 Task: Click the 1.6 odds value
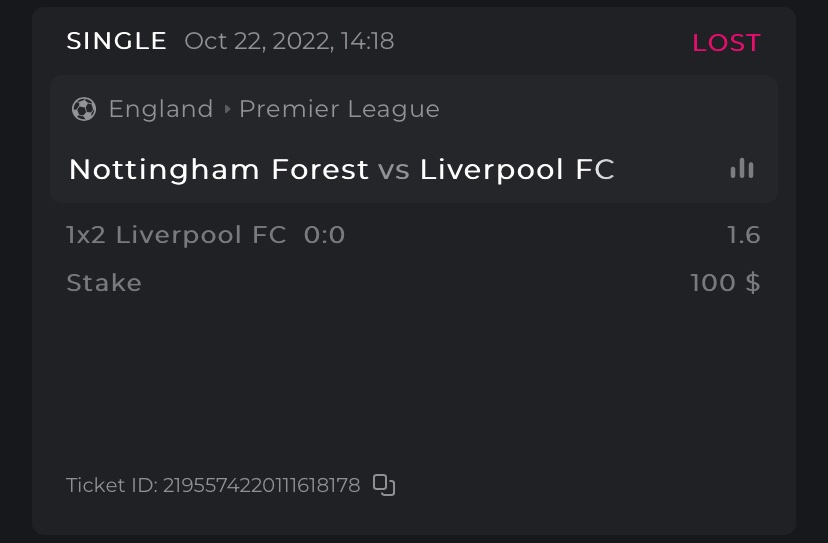(x=744, y=235)
